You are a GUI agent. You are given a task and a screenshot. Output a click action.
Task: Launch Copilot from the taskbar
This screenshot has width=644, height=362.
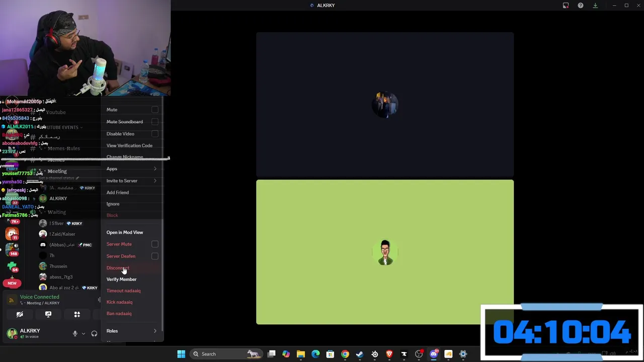[x=286, y=354]
